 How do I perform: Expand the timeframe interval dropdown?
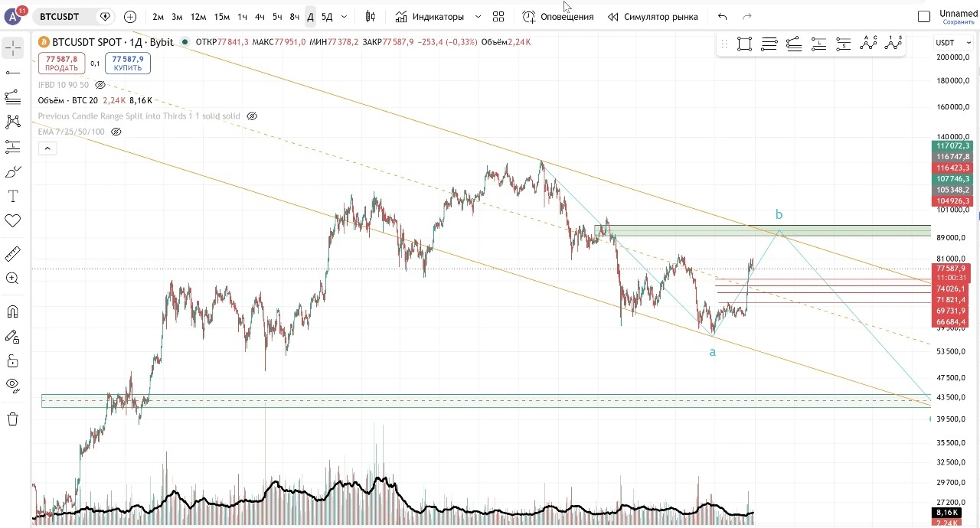coord(344,16)
